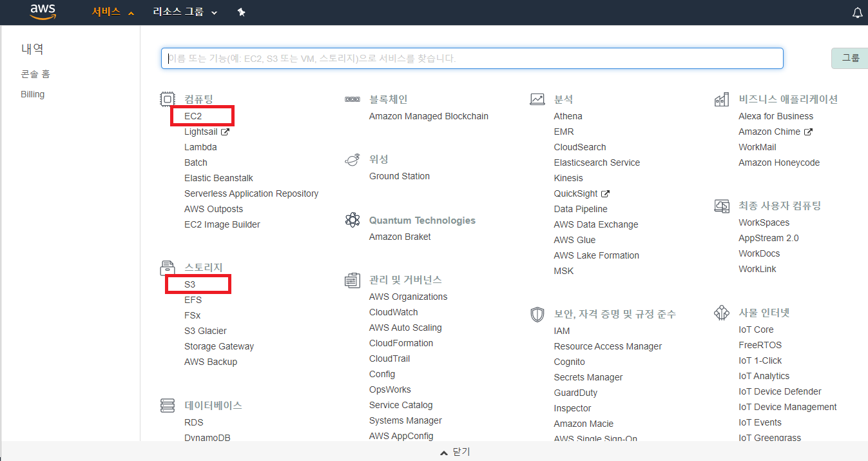The height and width of the screenshot is (461, 868).
Task: Open the IAM service
Action: click(x=562, y=331)
